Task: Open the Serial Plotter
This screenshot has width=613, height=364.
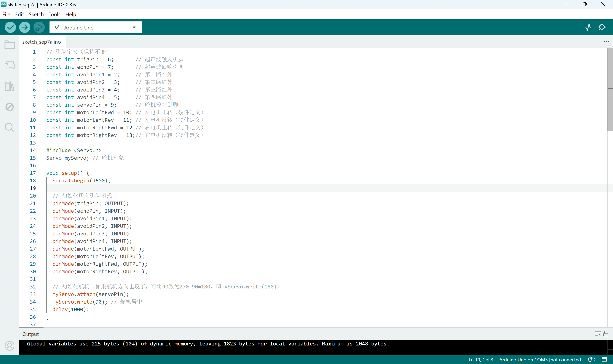Action: pos(588,27)
